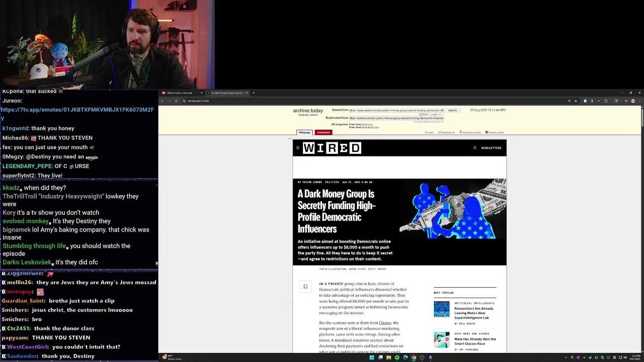This screenshot has height=362, width=644.
Task: Switch to Official Destiny Subreddit tab
Action: (x=181, y=93)
